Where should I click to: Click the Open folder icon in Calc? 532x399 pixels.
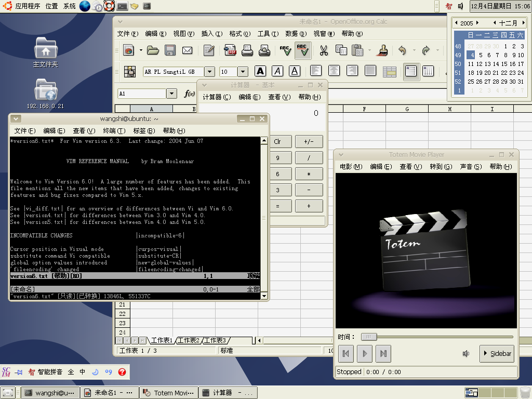153,50
